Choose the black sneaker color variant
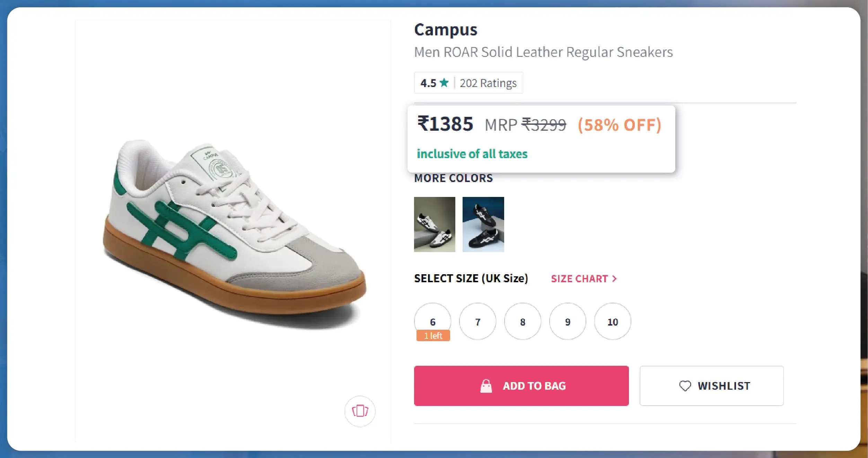Screen dimensions: 868x458 pyautogui.click(x=483, y=224)
